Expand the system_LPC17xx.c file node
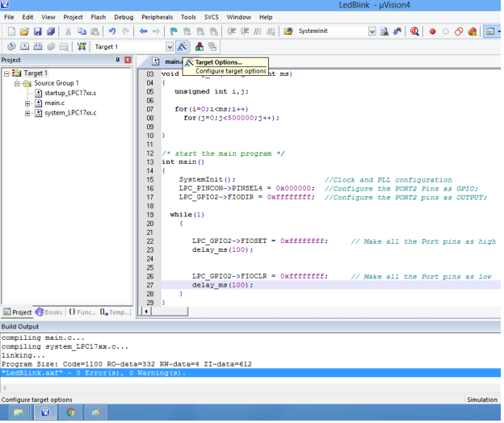The height and width of the screenshot is (423, 504). point(28,113)
